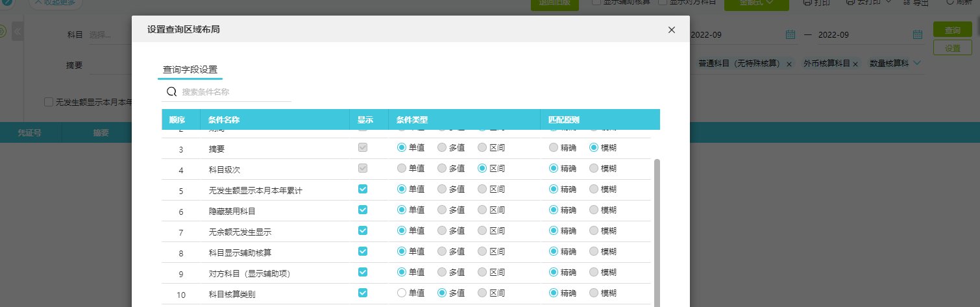Collapse the left sidebar with double-arrow icon
The width and height of the screenshot is (980, 307).
[x=17, y=31]
